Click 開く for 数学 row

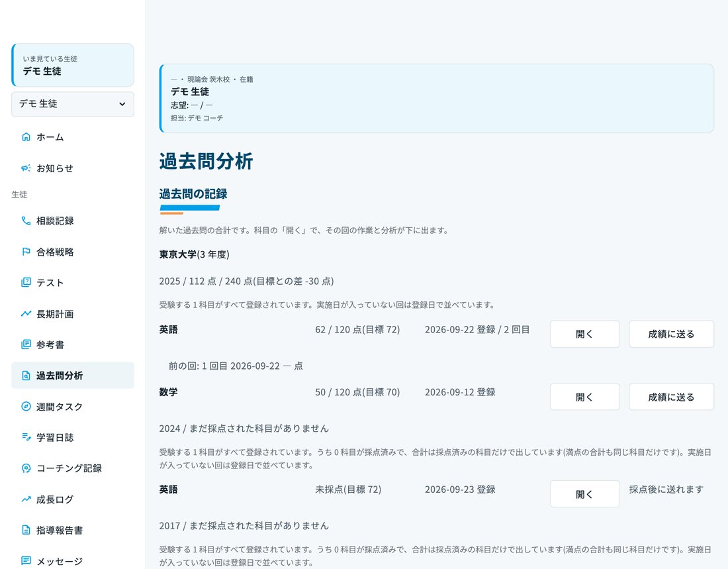coord(584,397)
